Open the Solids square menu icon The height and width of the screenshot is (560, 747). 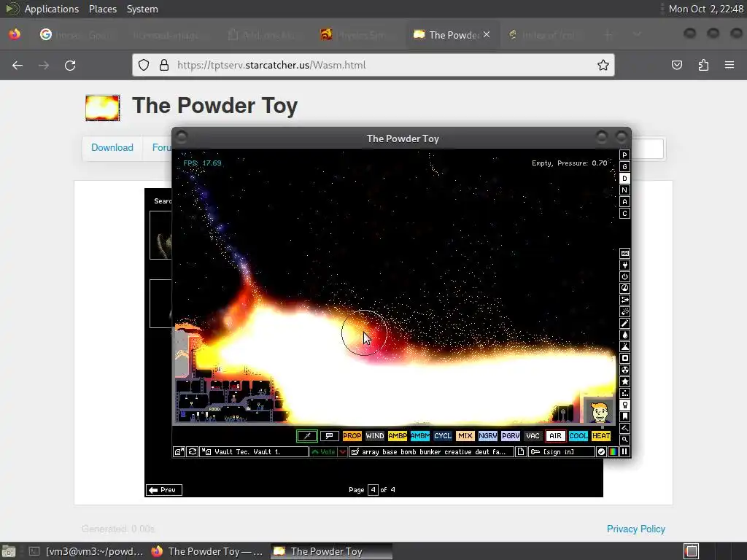(x=624, y=358)
